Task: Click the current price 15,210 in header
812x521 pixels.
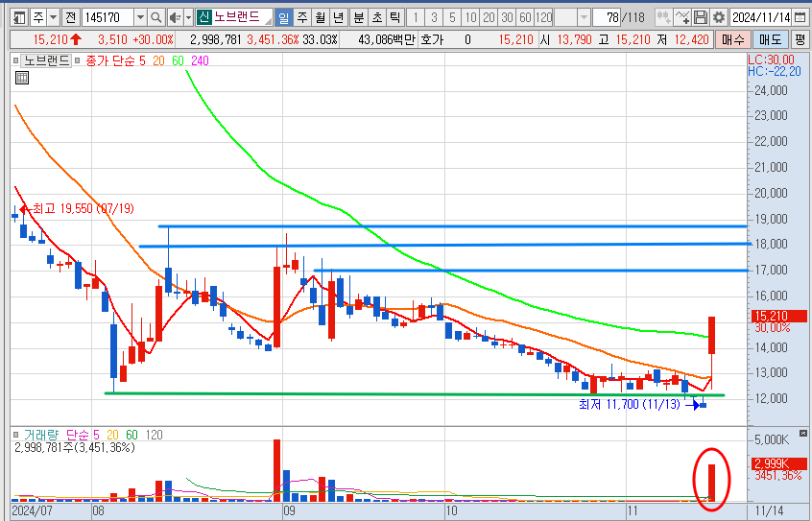Action: coord(51,40)
